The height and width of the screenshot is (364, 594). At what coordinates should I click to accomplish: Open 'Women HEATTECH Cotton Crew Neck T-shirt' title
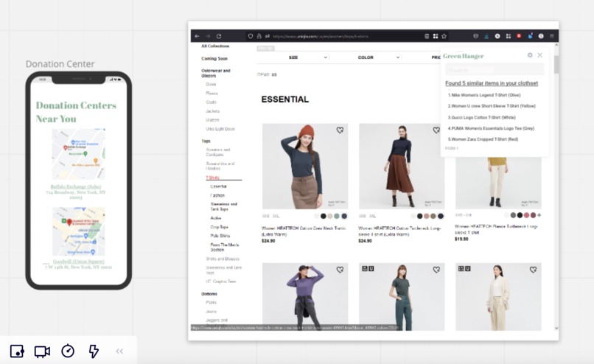(304, 231)
